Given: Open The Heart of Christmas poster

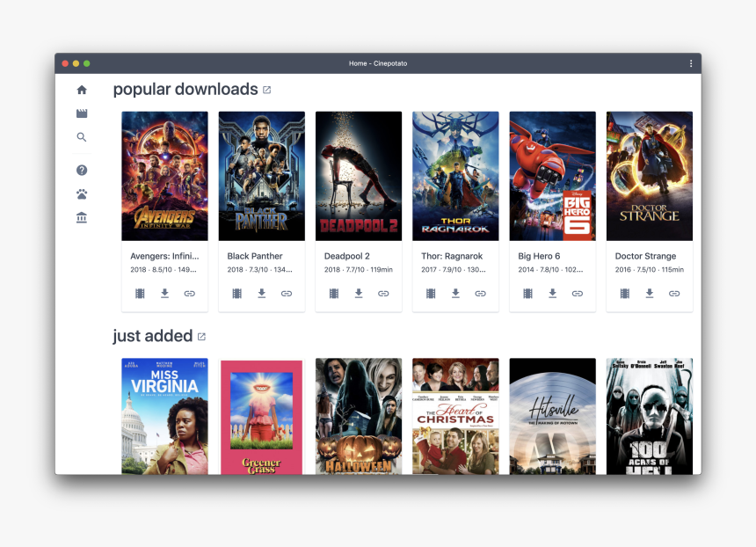Looking at the screenshot, I should pyautogui.click(x=455, y=416).
